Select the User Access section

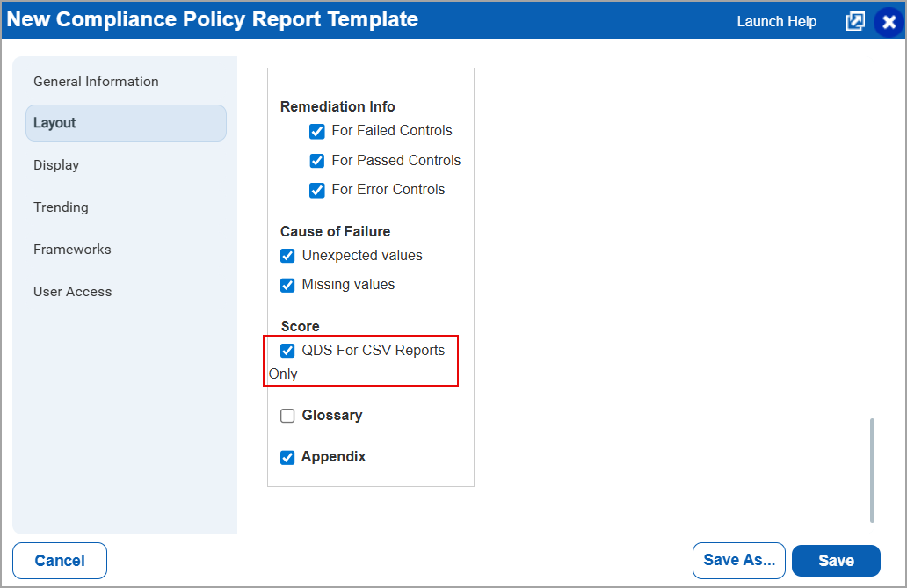tap(73, 291)
